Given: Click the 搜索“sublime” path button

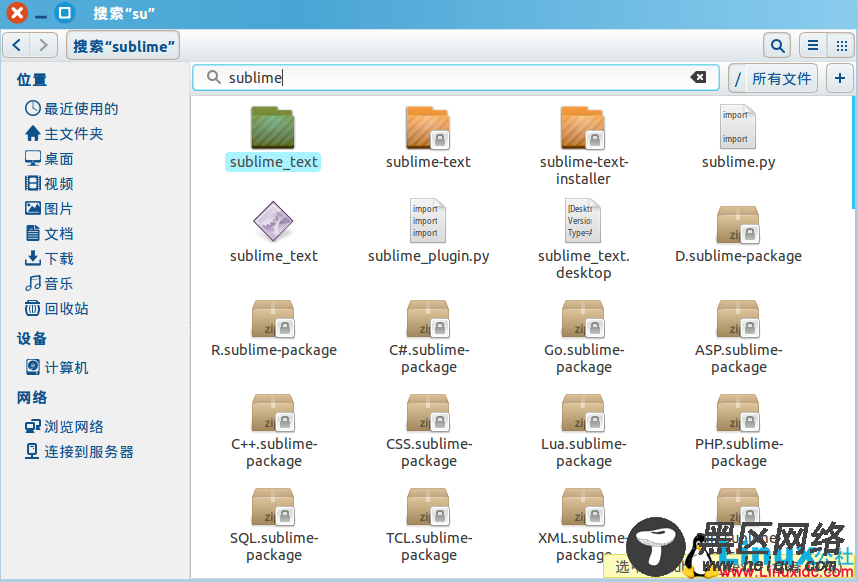Looking at the screenshot, I should pos(123,45).
